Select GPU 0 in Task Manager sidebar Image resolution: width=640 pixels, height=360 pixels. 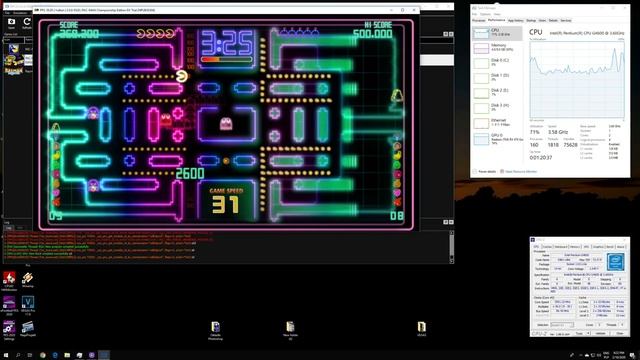coord(497,138)
